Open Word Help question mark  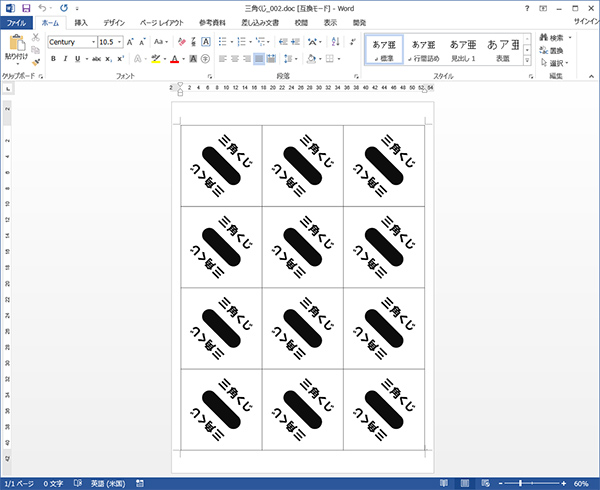(527, 7)
